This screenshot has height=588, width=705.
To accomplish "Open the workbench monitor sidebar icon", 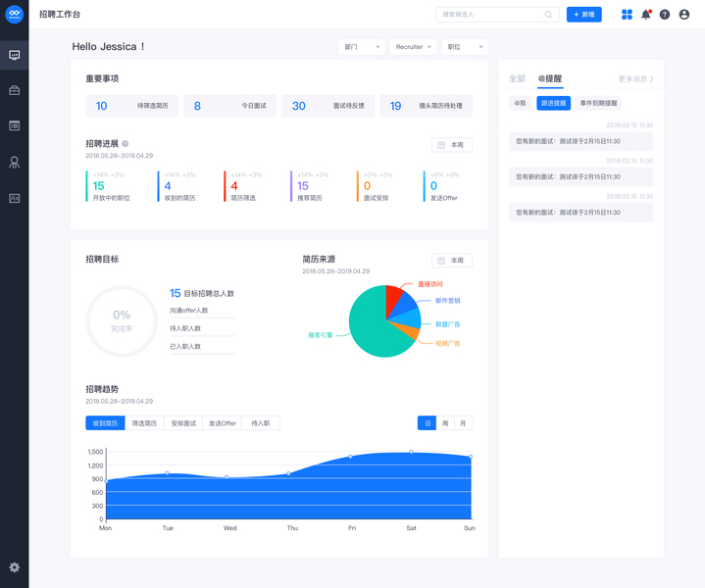I will click(15, 55).
